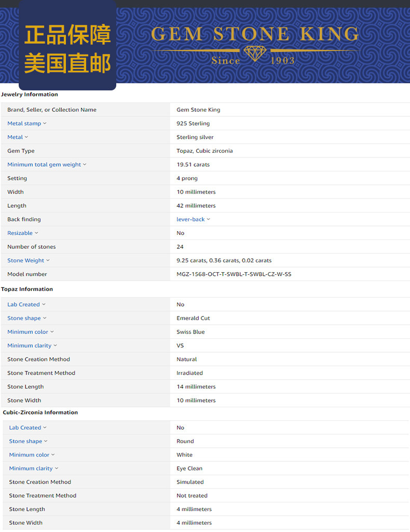Expand the Stone Weight chevron

[x=48, y=260]
